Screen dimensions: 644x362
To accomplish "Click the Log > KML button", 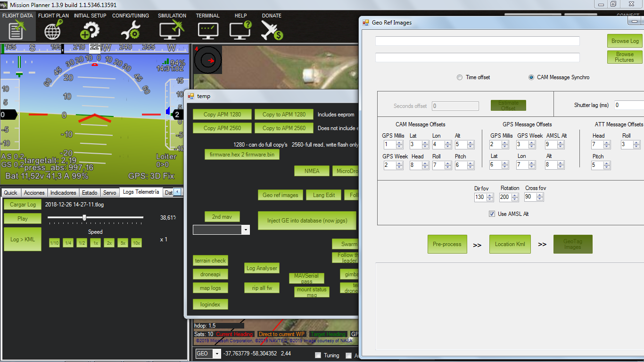I will [x=23, y=239].
